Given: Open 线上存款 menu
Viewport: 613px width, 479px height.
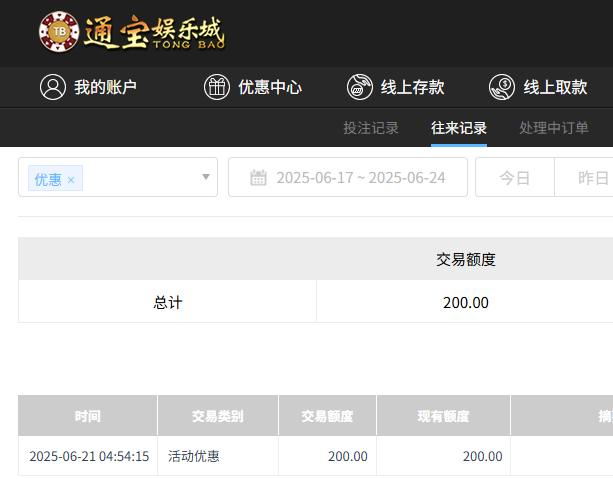Looking at the screenshot, I should click(x=396, y=87).
